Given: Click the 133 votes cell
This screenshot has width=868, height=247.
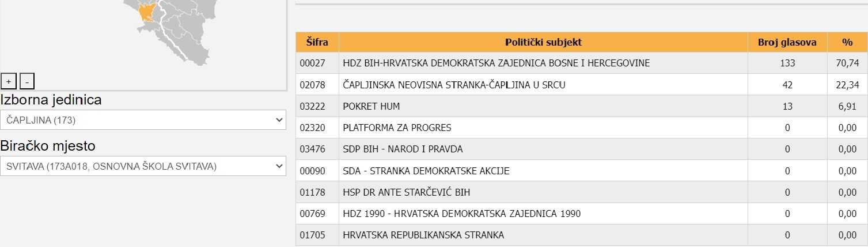Looking at the screenshot, I should (787, 63).
